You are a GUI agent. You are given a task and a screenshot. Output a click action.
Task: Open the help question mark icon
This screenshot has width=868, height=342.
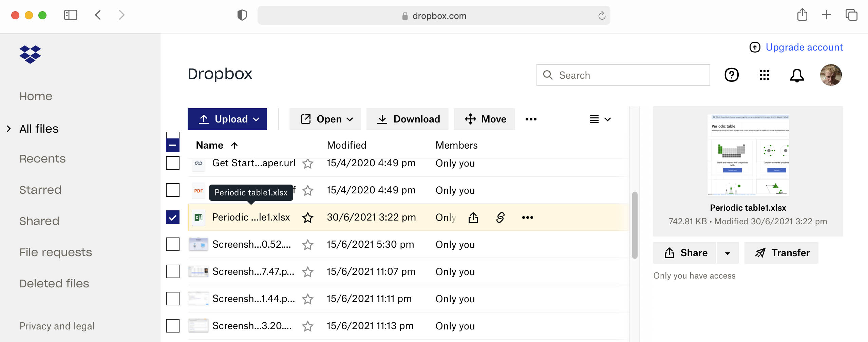732,75
